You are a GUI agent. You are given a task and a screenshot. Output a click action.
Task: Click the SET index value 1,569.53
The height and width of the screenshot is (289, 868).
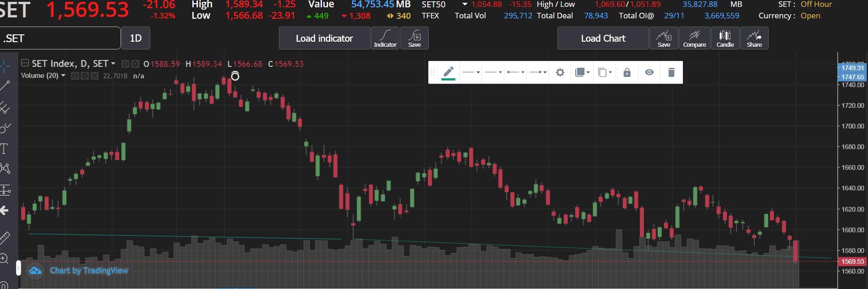pos(87,10)
